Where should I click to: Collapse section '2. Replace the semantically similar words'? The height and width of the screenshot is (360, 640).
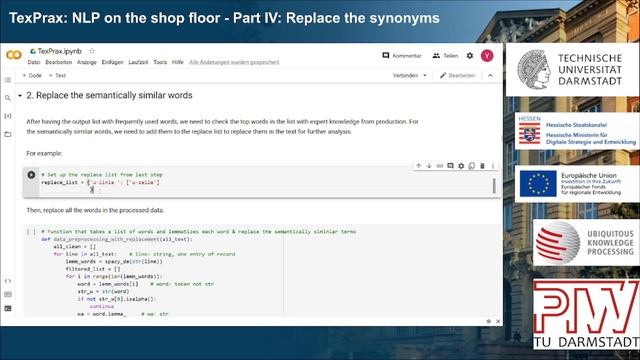pos(20,96)
